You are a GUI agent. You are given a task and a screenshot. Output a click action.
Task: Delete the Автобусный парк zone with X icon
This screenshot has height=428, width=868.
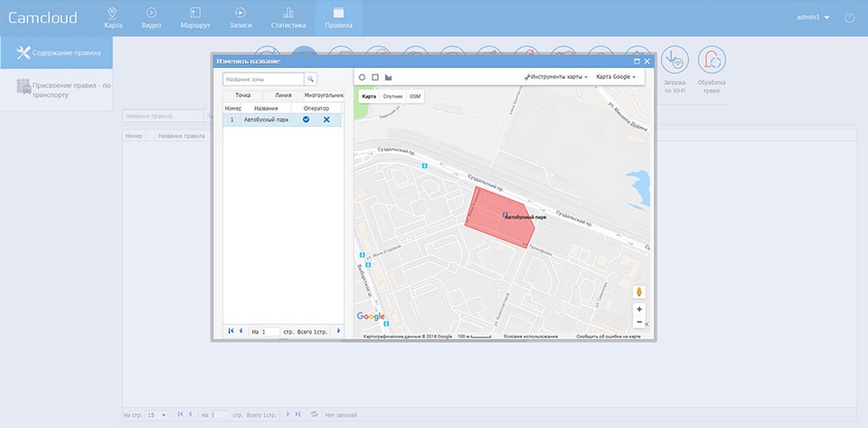326,119
